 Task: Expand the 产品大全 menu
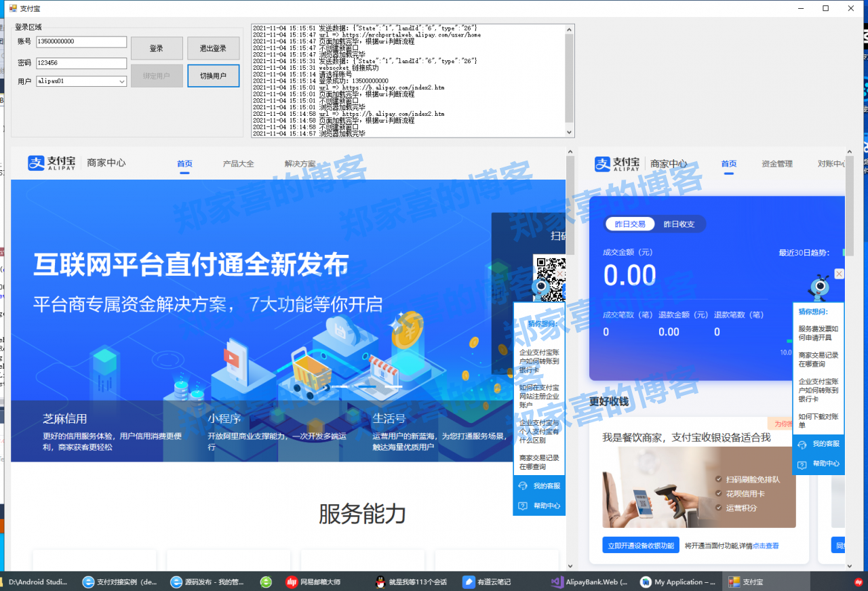click(x=238, y=163)
